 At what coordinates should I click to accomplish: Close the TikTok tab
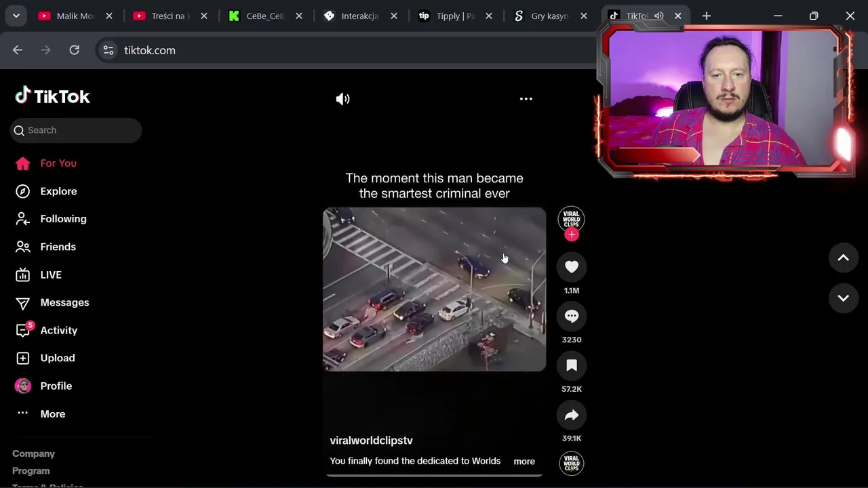[x=677, y=16]
